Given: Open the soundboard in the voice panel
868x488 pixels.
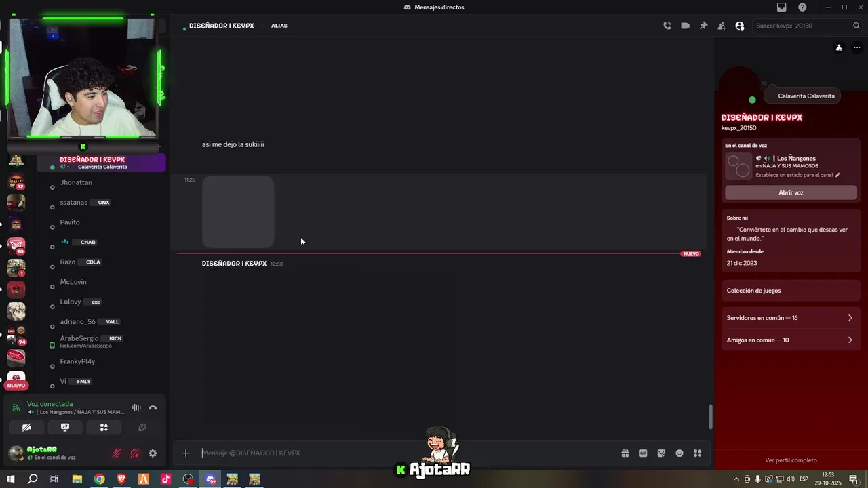Looking at the screenshot, I should 142,428.
